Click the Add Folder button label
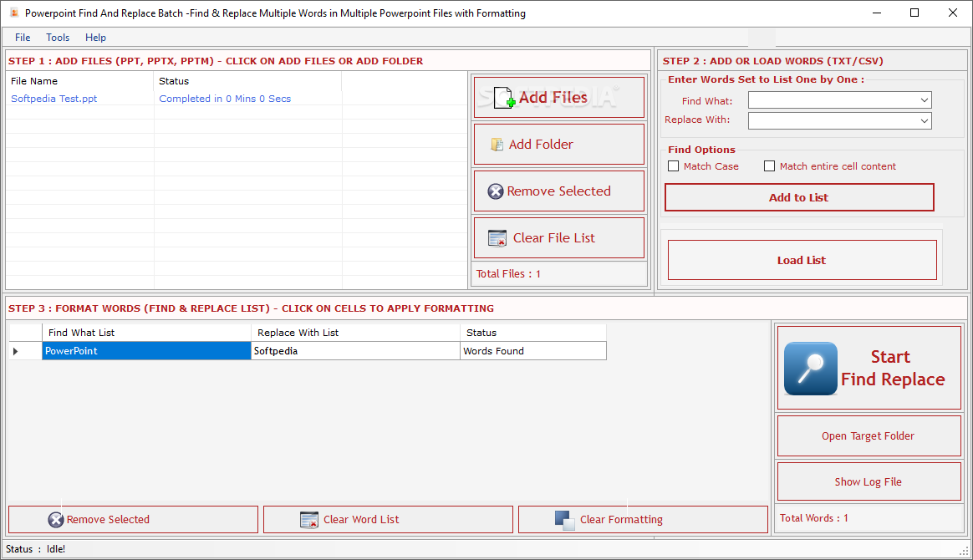973x560 pixels. (541, 145)
